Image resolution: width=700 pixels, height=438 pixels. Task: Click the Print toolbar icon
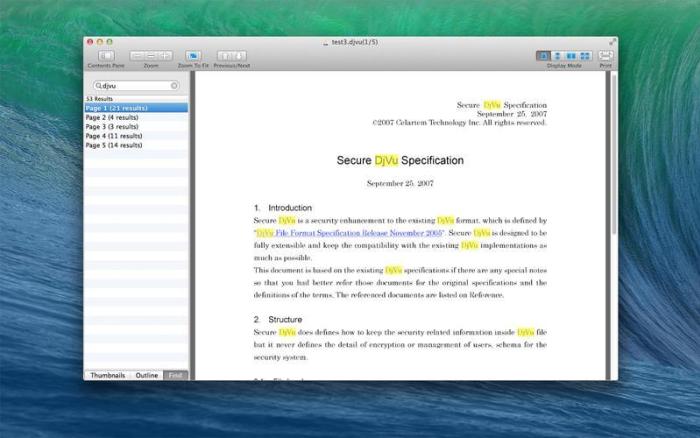pos(605,56)
